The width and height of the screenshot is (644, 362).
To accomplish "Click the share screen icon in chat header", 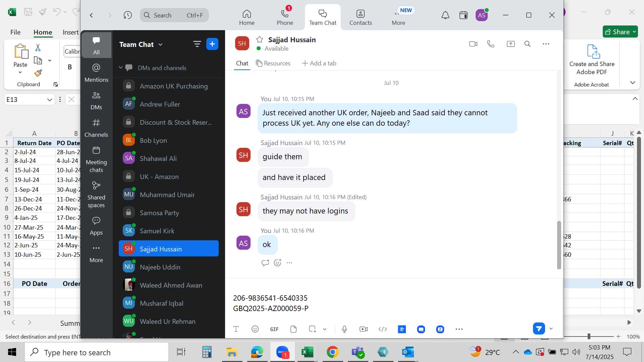I will pyautogui.click(x=511, y=44).
